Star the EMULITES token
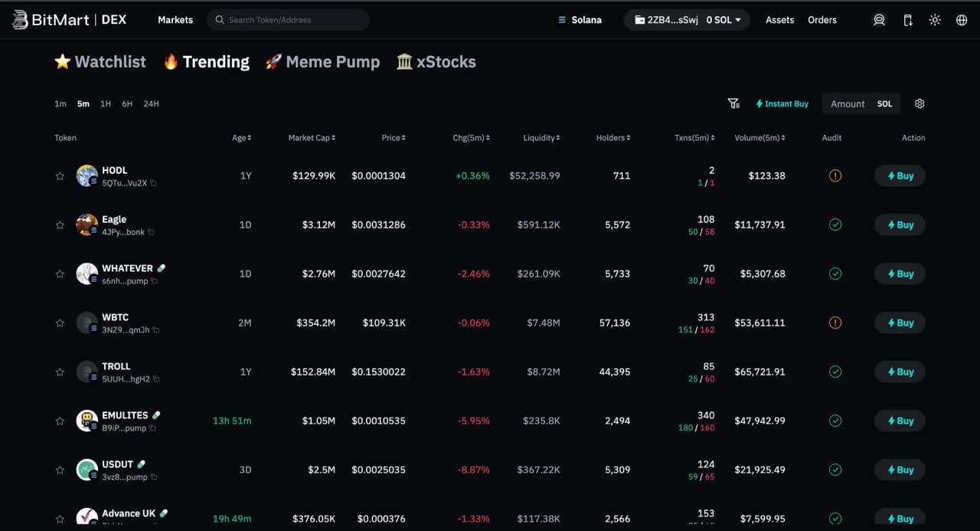 click(x=60, y=421)
